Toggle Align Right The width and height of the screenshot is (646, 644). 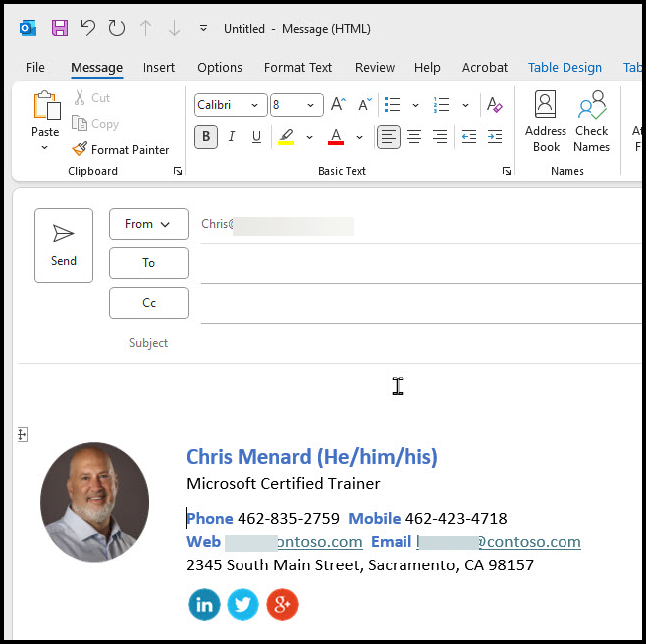440,137
